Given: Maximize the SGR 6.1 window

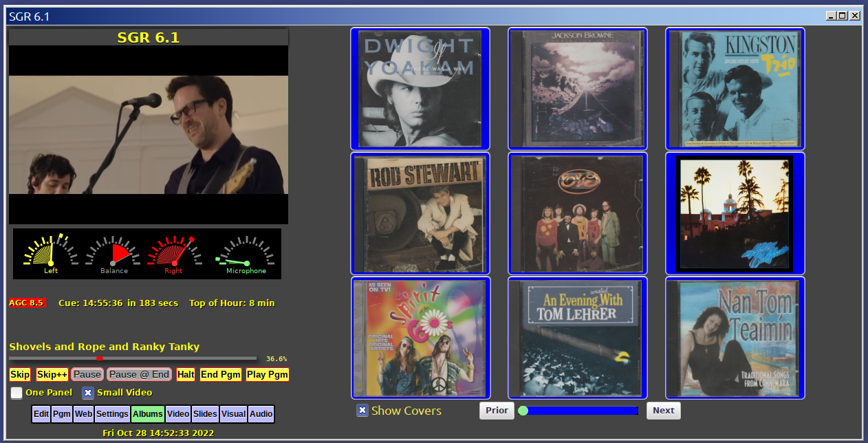Looking at the screenshot, I should coord(843,15).
